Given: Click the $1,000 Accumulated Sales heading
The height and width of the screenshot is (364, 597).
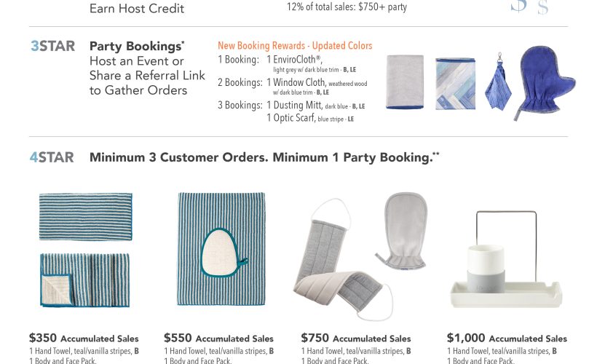Looking at the screenshot, I should [507, 338].
